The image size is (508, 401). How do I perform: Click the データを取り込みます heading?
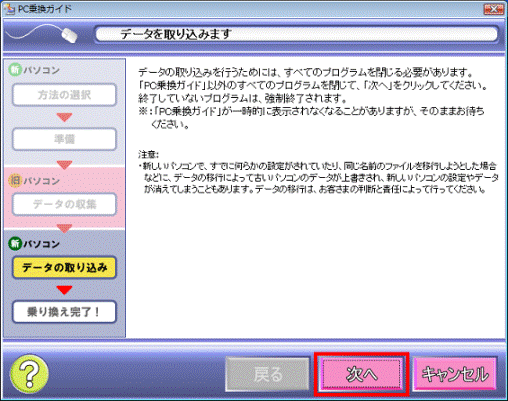tap(176, 34)
